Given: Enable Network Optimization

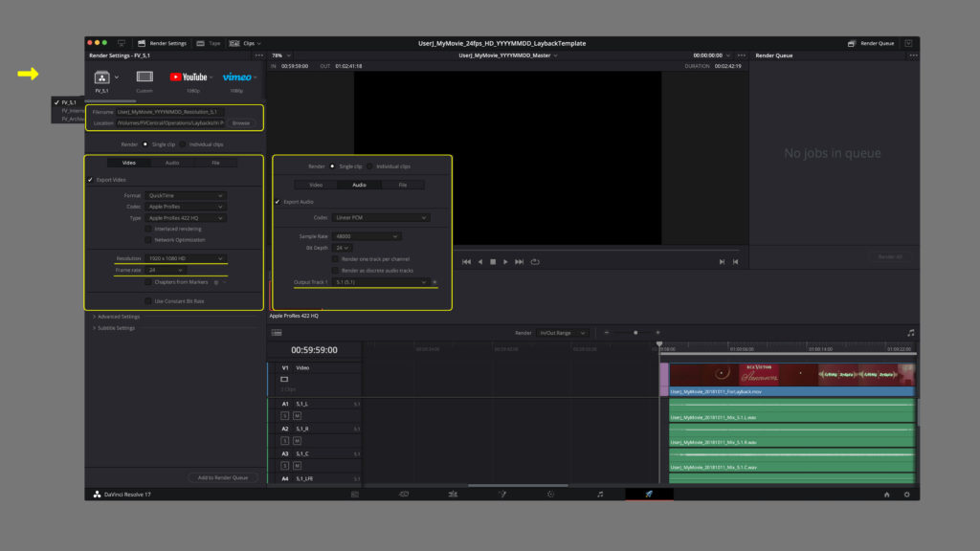Looking at the screenshot, I should (x=148, y=240).
